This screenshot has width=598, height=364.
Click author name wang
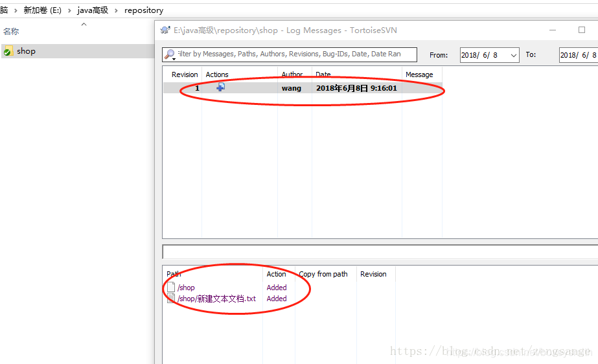tap(292, 88)
